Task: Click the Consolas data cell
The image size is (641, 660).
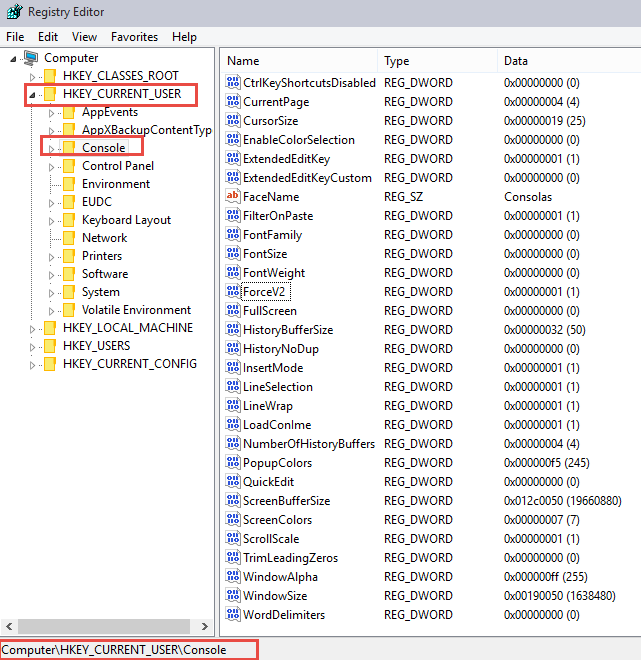Action: 528,197
